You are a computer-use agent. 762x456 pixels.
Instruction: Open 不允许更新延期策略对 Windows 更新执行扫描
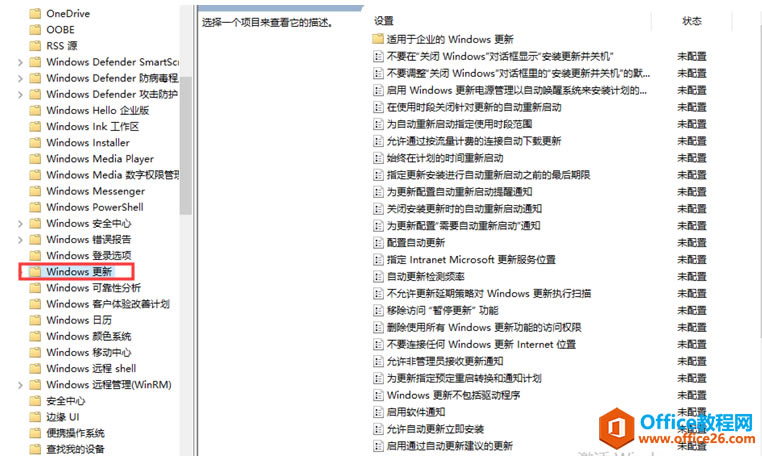tap(489, 294)
